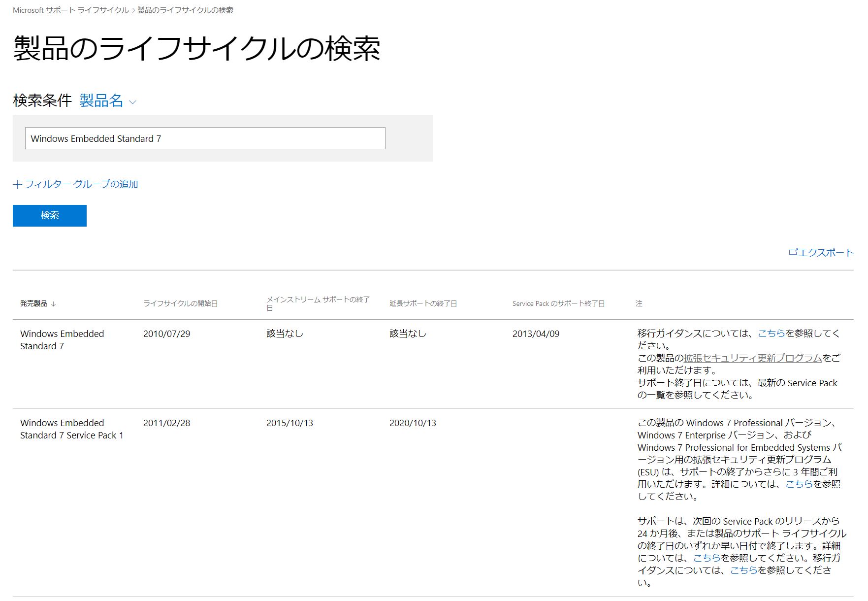868x601 pixels.
Task: Select the 2020/10/13 extended support end date
Action: click(413, 423)
